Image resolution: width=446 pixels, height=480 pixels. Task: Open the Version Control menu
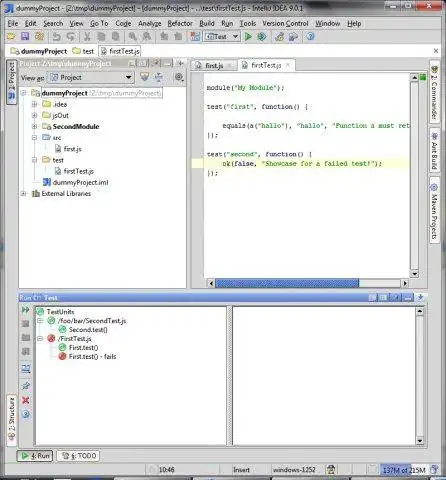[x=285, y=23]
